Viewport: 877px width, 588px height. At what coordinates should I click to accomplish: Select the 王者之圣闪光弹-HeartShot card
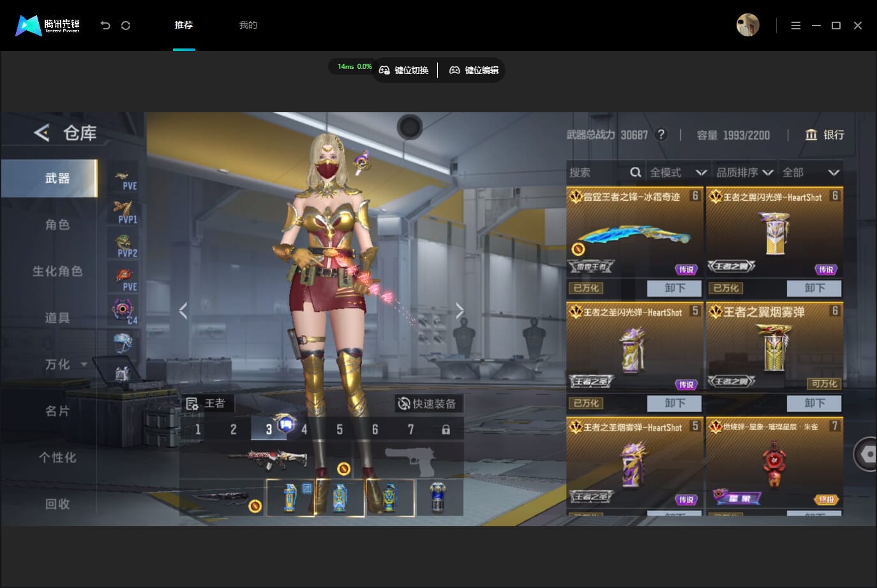pos(634,347)
